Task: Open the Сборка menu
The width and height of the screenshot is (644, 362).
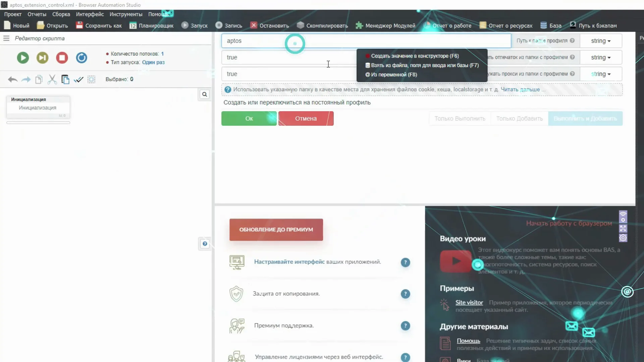Action: click(x=61, y=14)
